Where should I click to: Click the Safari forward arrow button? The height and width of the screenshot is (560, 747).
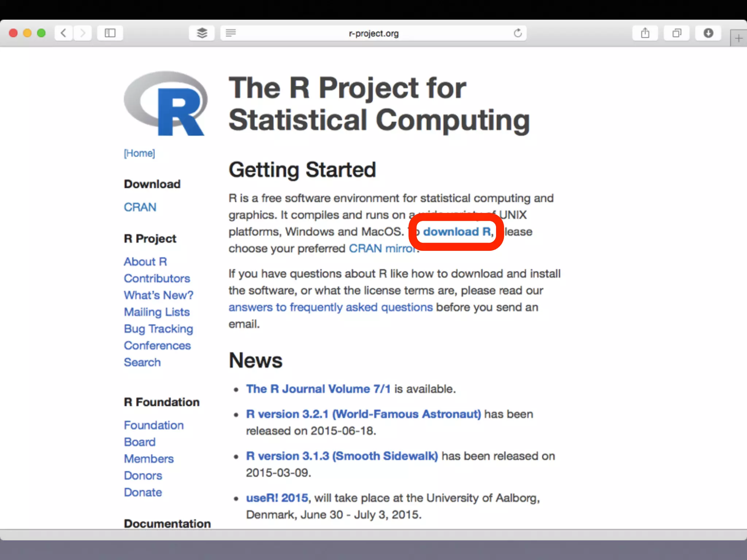[x=83, y=33]
